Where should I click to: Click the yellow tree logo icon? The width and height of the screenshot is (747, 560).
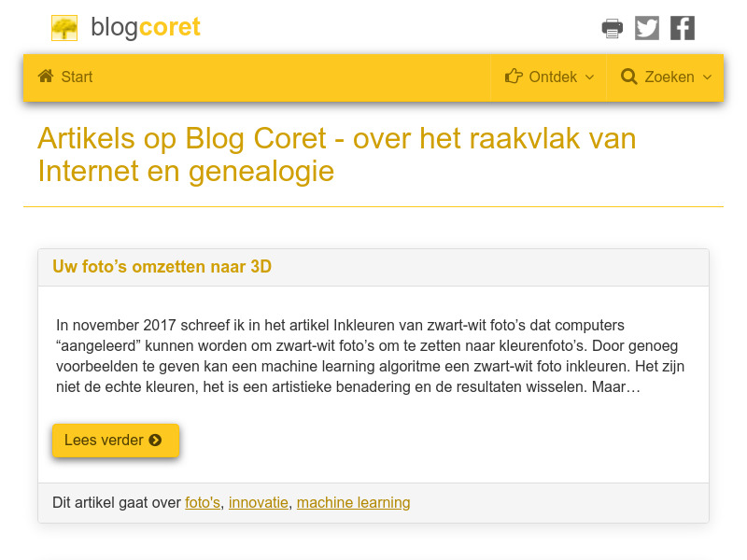[63, 27]
